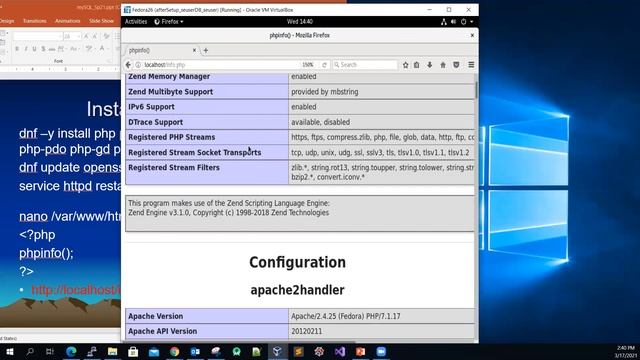Open PowerPoint font color picker

point(103,49)
